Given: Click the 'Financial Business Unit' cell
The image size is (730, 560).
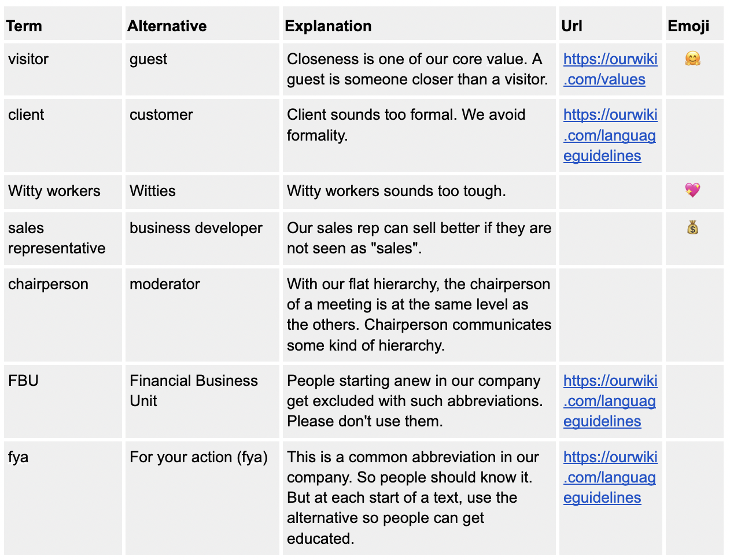Looking at the screenshot, I should [x=193, y=390].
